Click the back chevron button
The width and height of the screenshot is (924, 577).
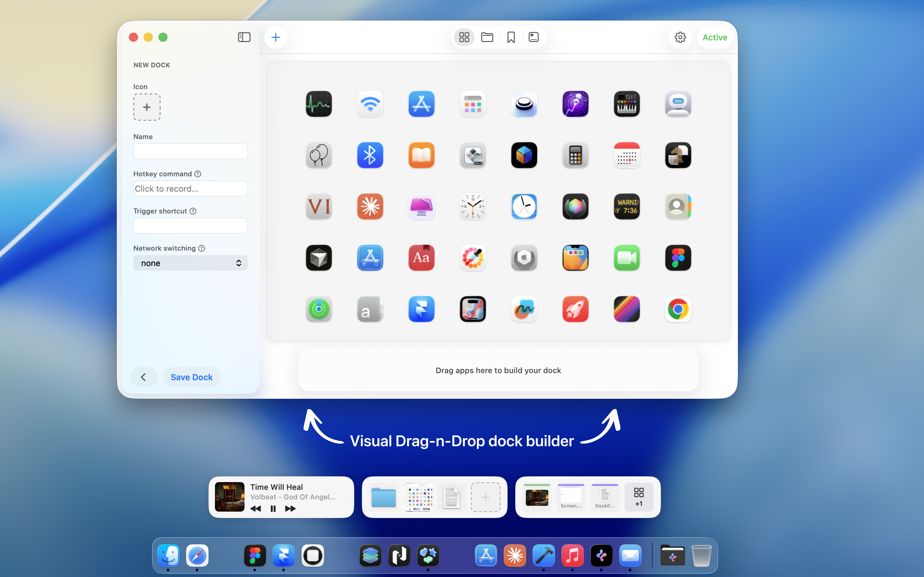pos(143,377)
